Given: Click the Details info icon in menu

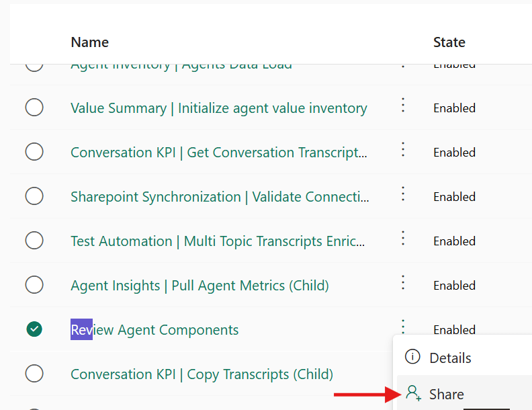Looking at the screenshot, I should pyautogui.click(x=412, y=357).
